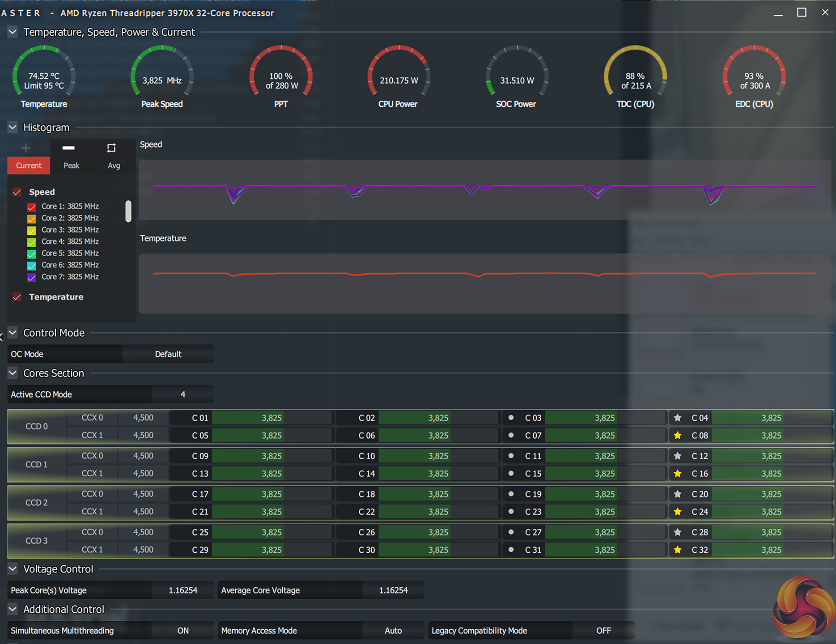Image resolution: width=836 pixels, height=644 pixels.
Task: Click the Peak Core(s) Voltage value field
Action: [x=182, y=590]
